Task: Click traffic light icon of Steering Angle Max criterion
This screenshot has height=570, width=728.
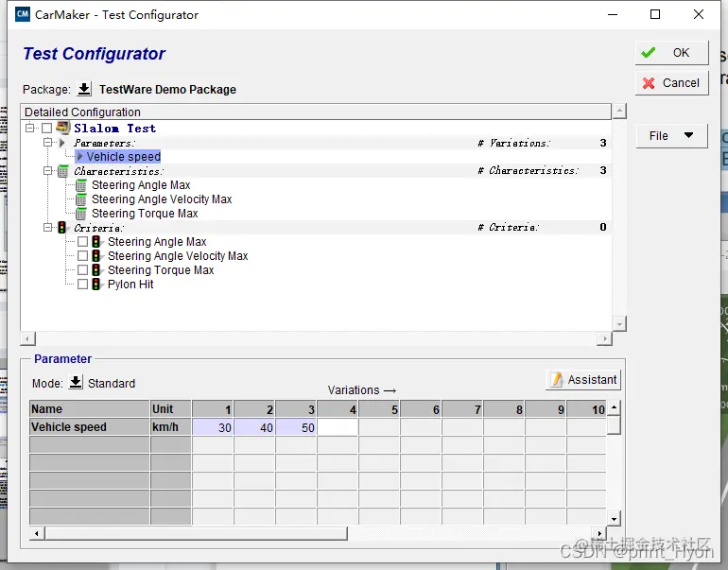Action: pos(96,242)
